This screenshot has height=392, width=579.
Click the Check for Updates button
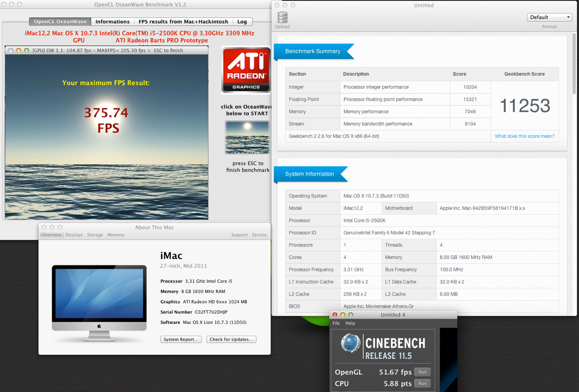click(x=231, y=339)
